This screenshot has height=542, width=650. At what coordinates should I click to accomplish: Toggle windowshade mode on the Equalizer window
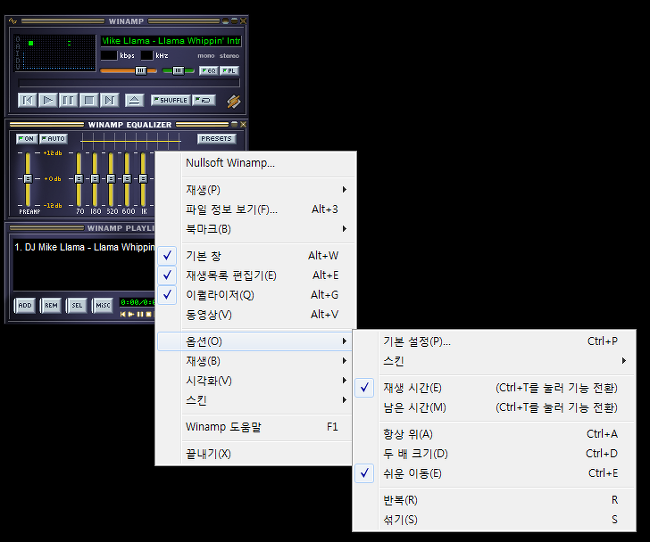pyautogui.click(x=234, y=124)
